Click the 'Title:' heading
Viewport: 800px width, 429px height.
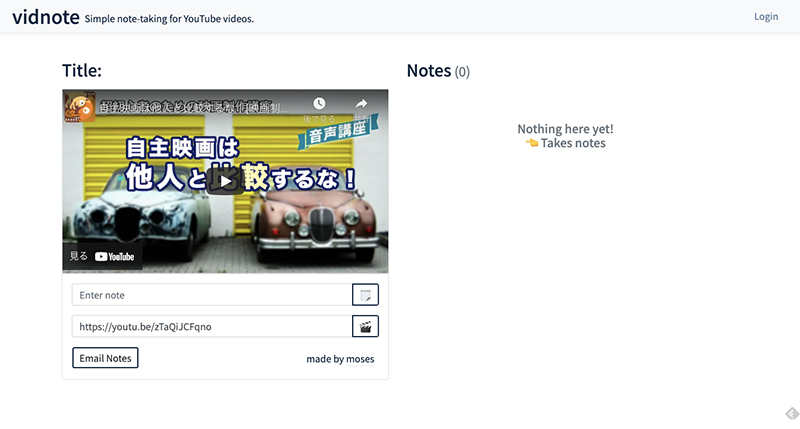[82, 70]
